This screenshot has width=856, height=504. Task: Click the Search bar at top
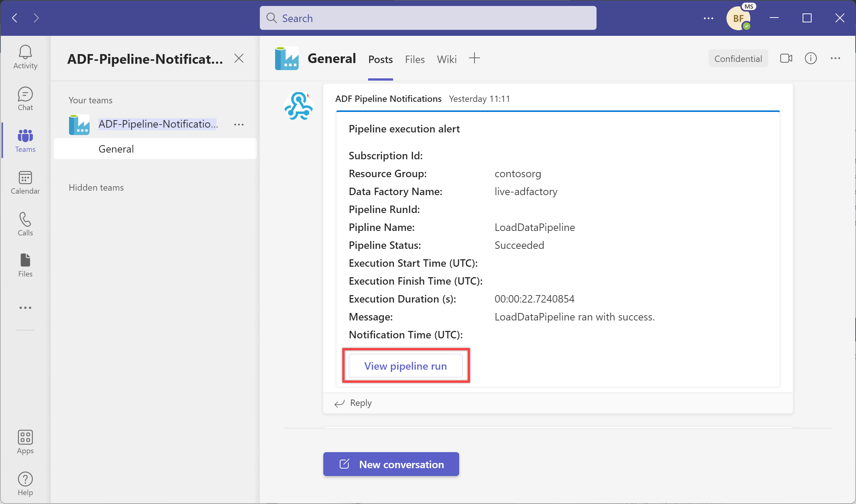coord(428,18)
